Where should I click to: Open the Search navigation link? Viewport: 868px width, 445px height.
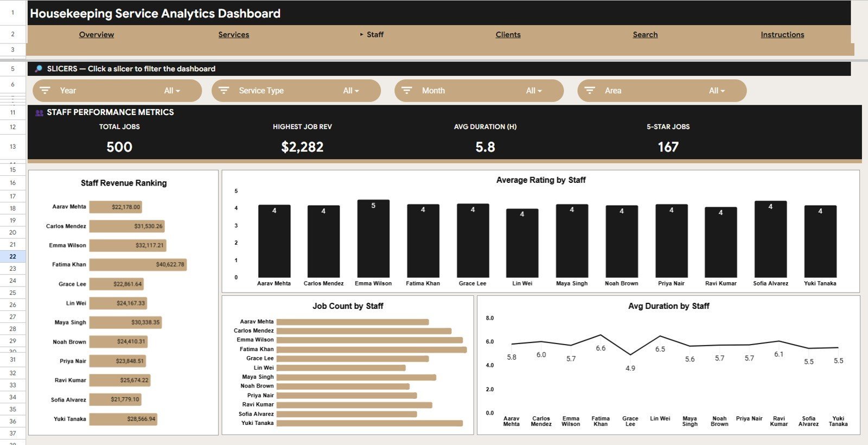(645, 34)
